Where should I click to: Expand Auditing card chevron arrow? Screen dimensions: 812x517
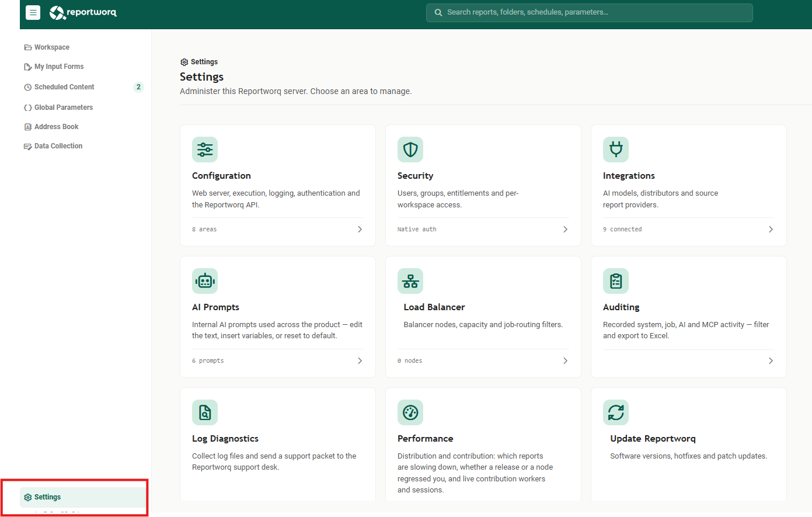(771, 361)
